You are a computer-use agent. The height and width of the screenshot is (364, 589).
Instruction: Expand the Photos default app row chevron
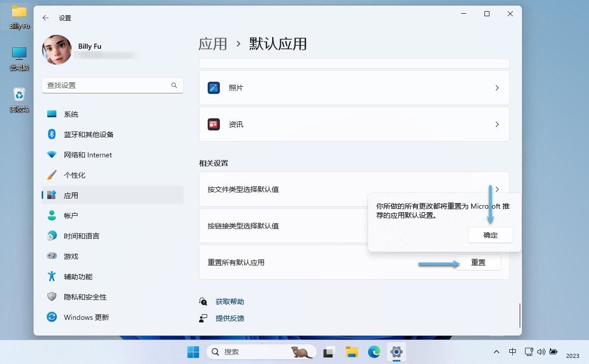click(x=497, y=88)
